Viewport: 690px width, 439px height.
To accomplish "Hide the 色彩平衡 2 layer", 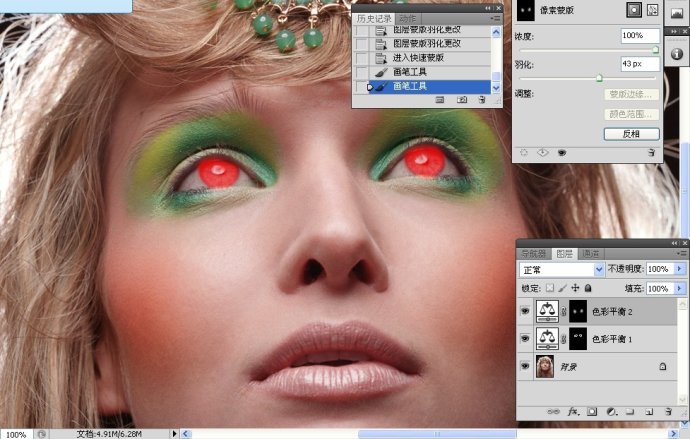I will pyautogui.click(x=525, y=311).
